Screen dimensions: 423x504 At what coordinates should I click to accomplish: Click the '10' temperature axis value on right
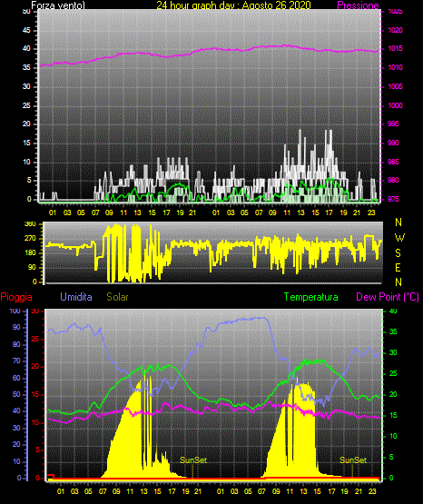[393, 436]
